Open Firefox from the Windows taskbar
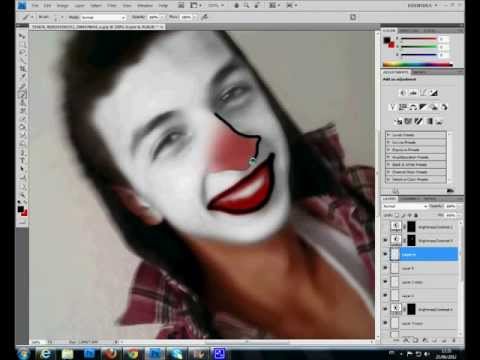This screenshot has height=360, width=480. point(111,353)
